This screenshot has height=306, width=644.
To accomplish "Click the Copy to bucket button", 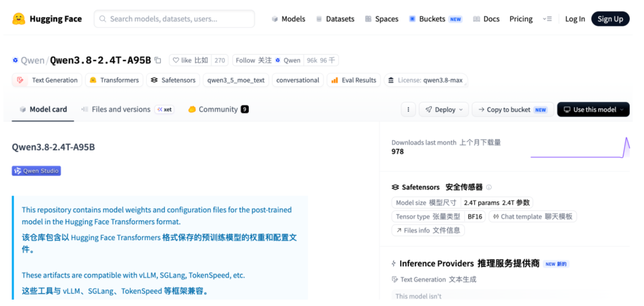I will click(x=513, y=109).
